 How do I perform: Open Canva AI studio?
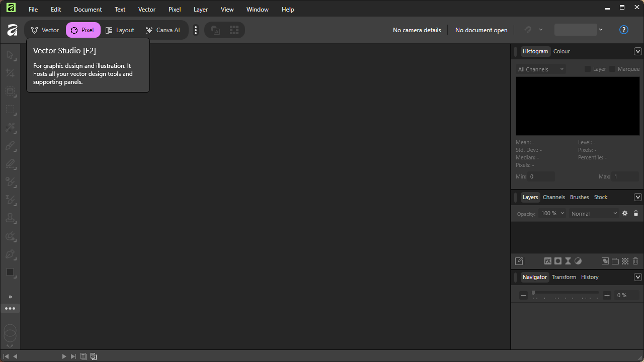[x=163, y=30]
